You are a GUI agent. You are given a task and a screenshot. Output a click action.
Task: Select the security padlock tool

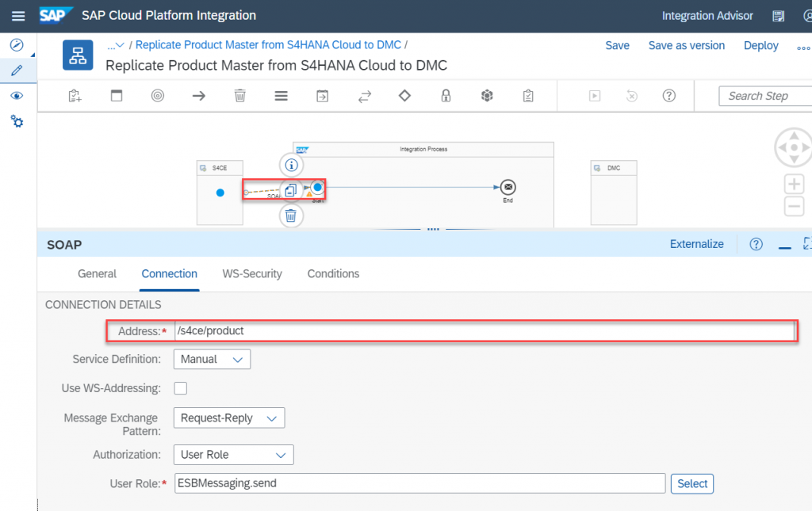coord(446,96)
